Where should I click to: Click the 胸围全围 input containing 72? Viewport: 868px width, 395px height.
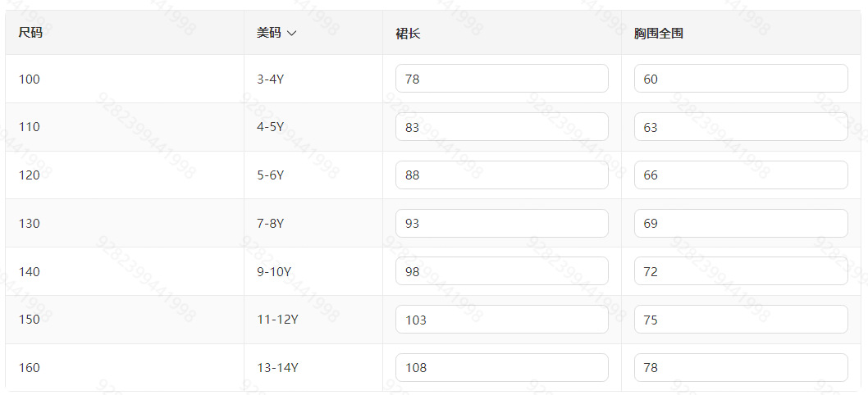coord(740,271)
